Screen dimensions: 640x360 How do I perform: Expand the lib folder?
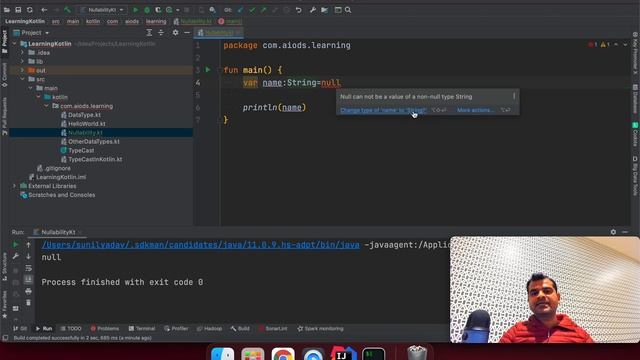[23, 62]
